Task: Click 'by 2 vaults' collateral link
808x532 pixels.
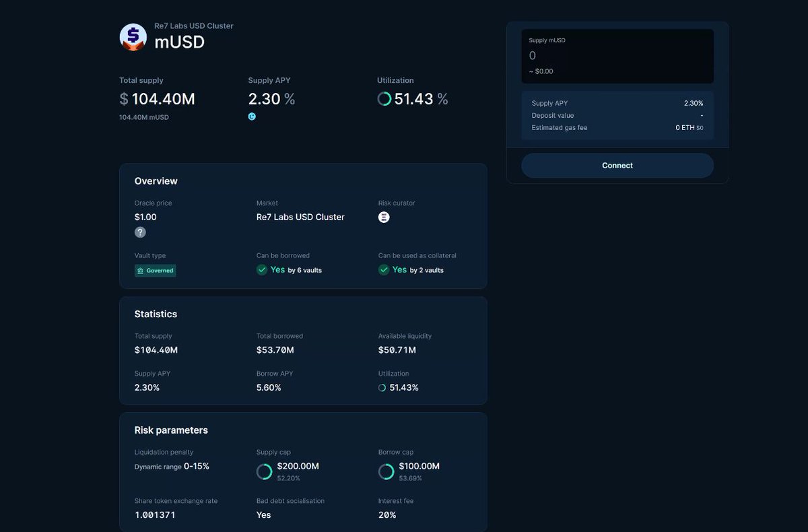Action: click(x=427, y=270)
